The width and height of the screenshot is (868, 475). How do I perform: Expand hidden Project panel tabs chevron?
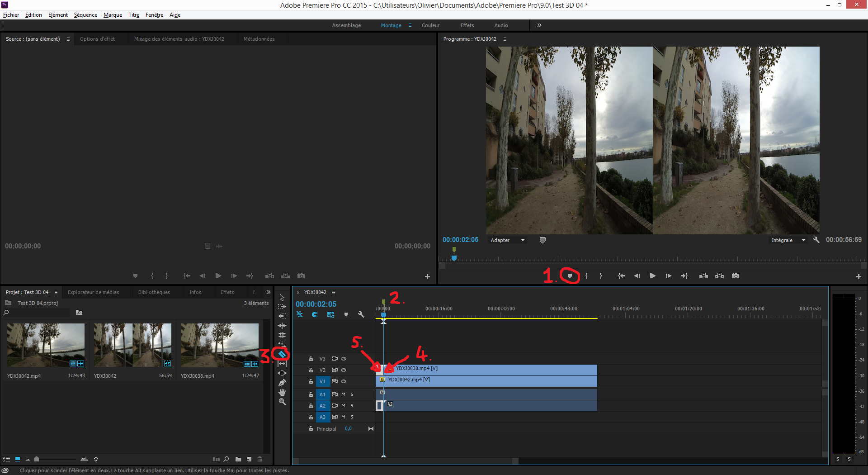coord(269,292)
